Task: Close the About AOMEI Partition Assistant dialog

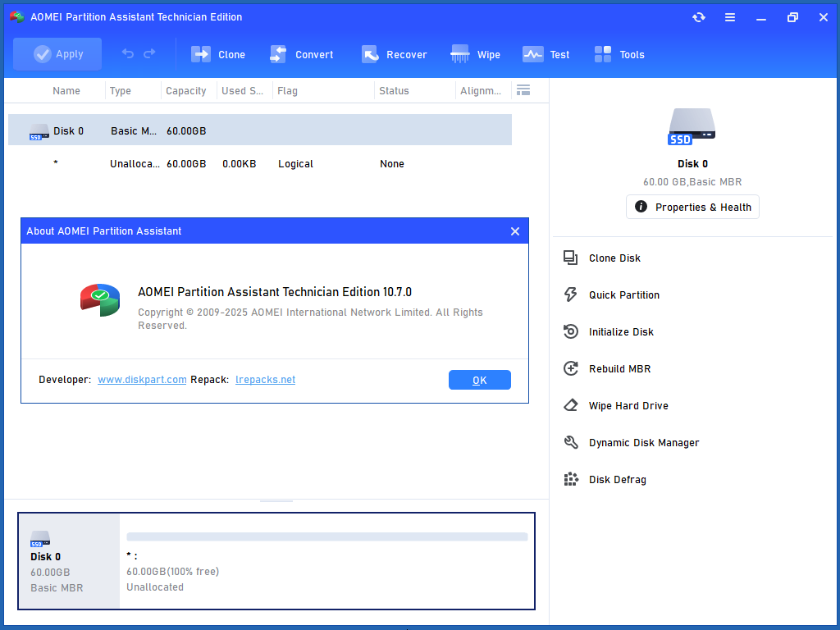Action: coord(515,231)
